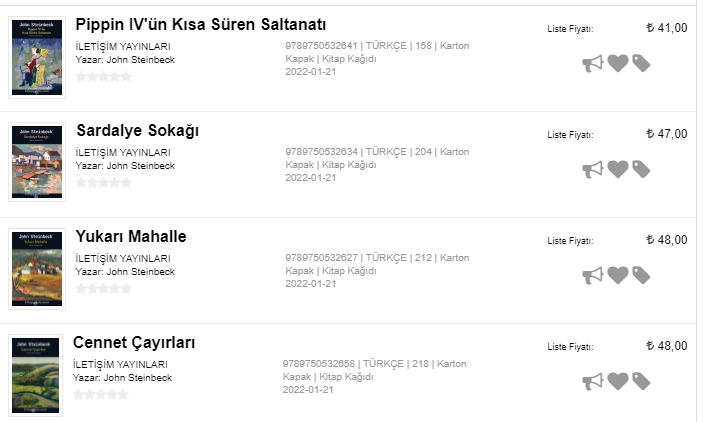This screenshot has width=714, height=422.
Task: Open Pippin IV'ün Kısa Süren Saltanatı title
Action: coord(200,25)
